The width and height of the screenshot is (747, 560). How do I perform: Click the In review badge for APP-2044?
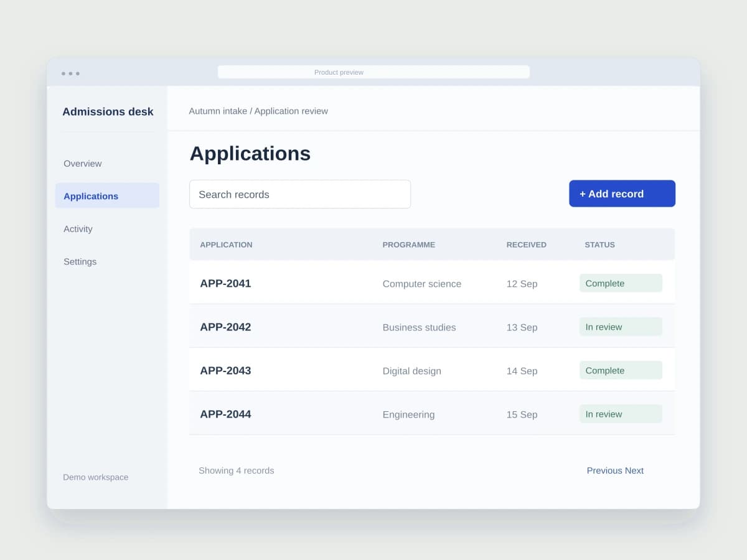(x=621, y=414)
